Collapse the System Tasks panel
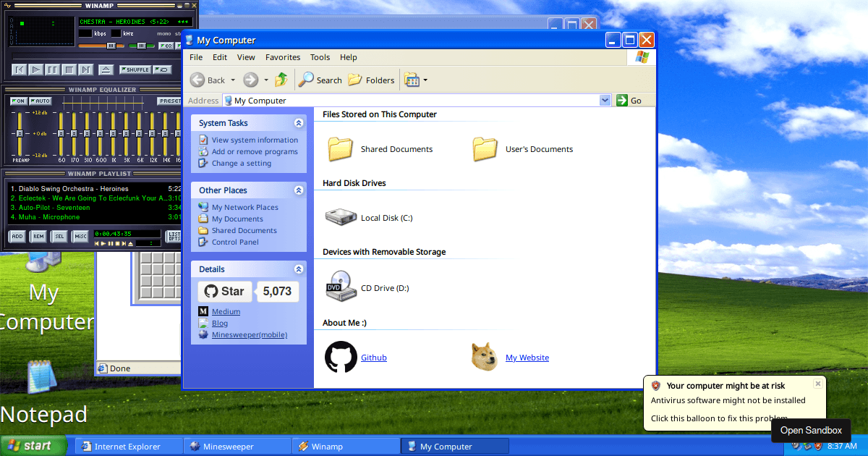The height and width of the screenshot is (456, 868). pos(298,123)
